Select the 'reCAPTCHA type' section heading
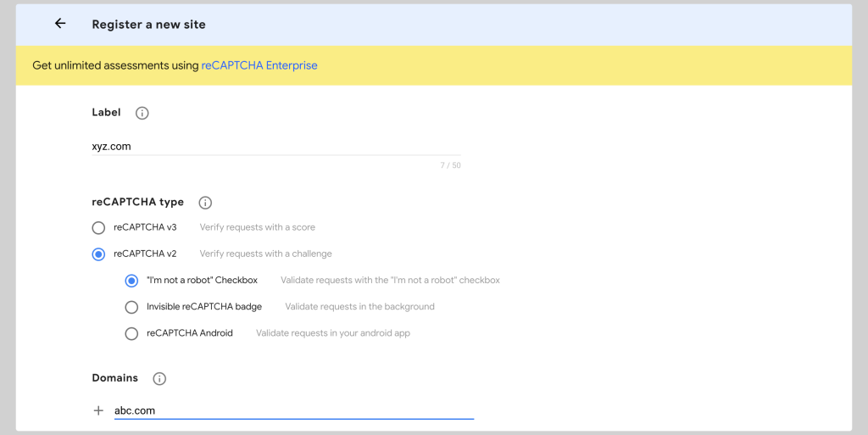 [138, 202]
